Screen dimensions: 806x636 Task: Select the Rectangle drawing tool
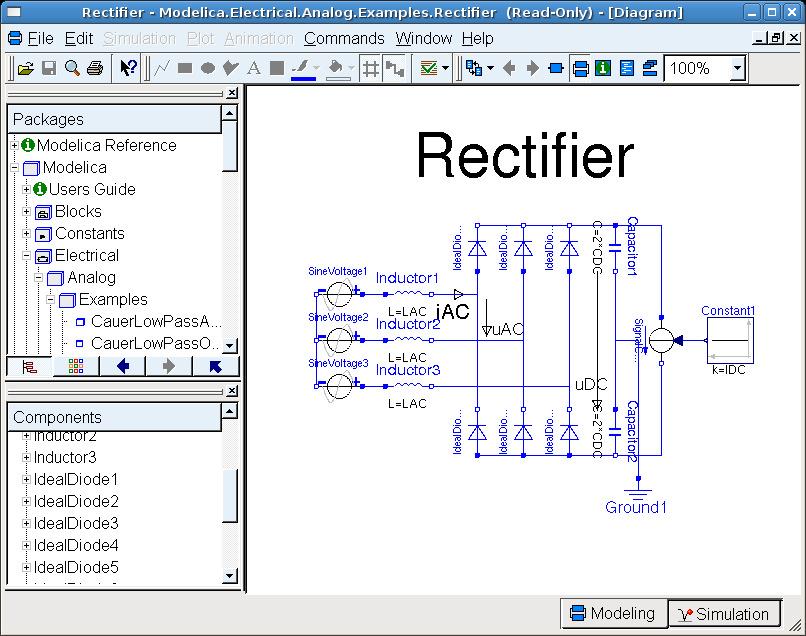click(185, 68)
